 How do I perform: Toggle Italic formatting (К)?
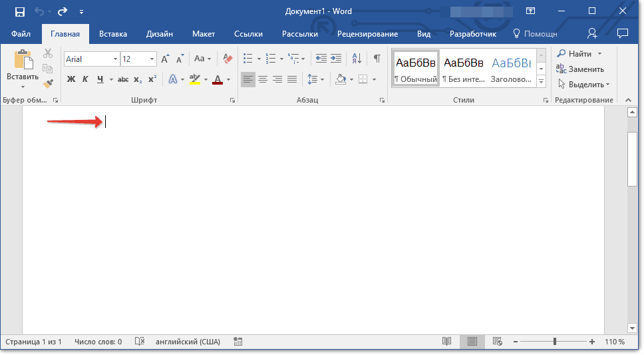[x=85, y=79]
